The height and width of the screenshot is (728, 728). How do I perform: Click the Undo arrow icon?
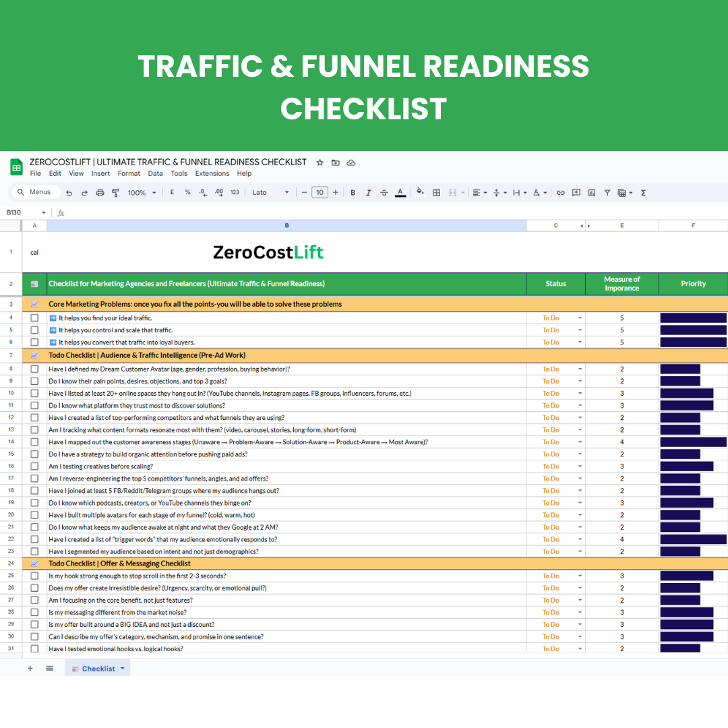click(x=69, y=193)
